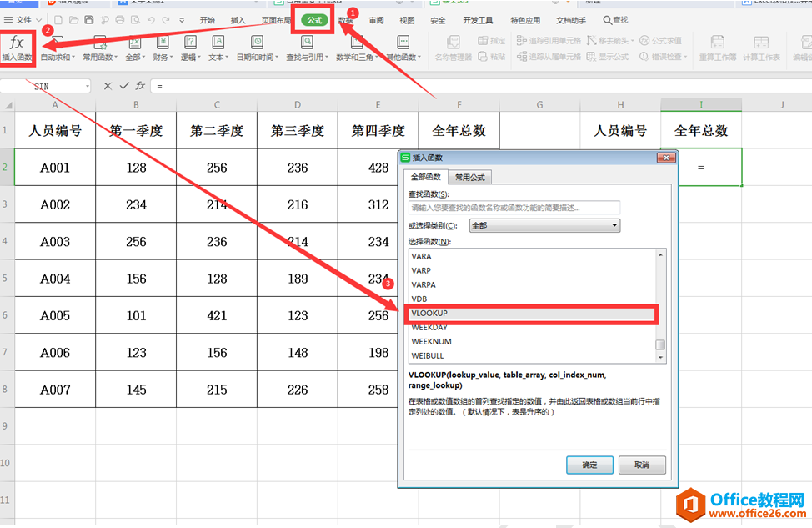Expand the quick access toolbar customize arrow
The width and height of the screenshot is (812, 528).
[x=182, y=20]
